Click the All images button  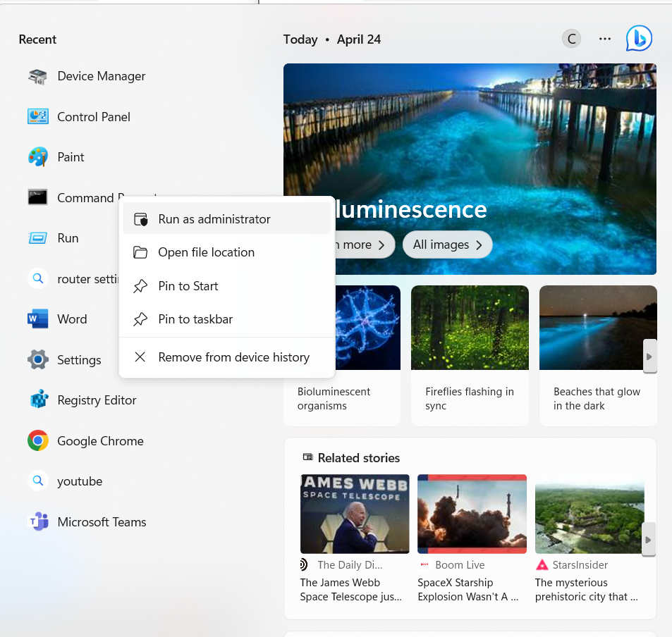[x=447, y=245]
